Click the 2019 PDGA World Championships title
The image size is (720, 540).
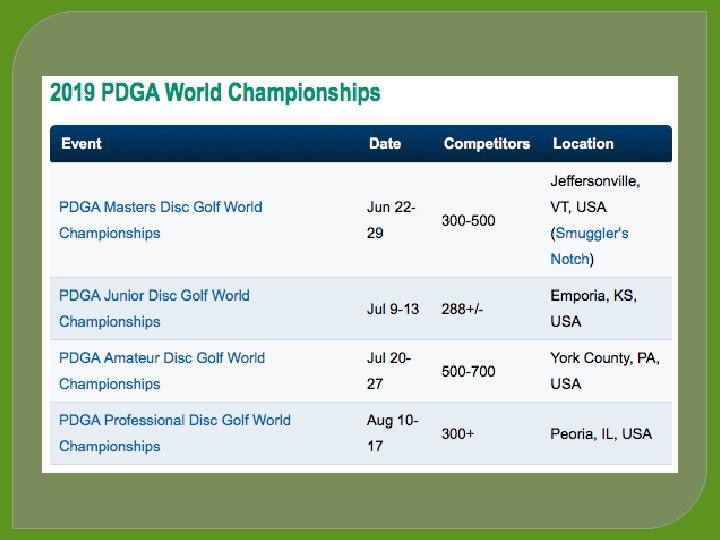pos(215,94)
